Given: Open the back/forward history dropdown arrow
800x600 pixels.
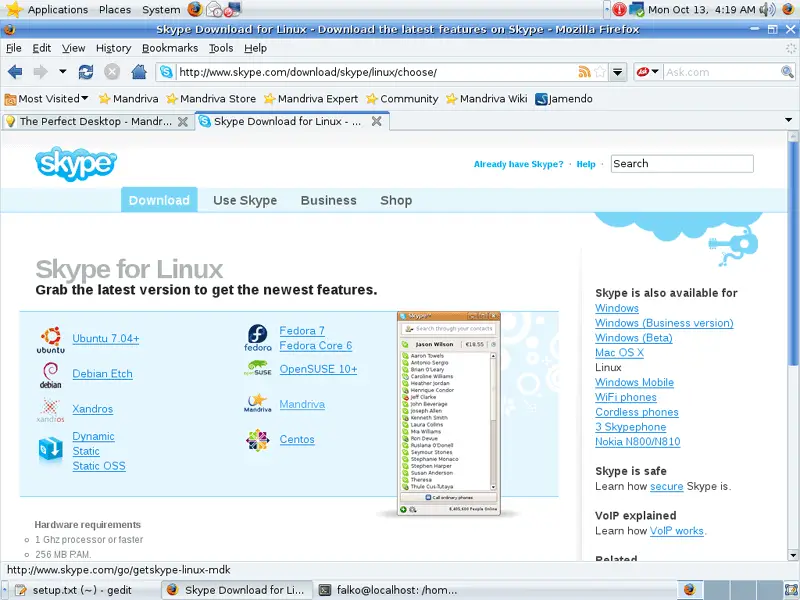Looking at the screenshot, I should pyautogui.click(x=63, y=71).
